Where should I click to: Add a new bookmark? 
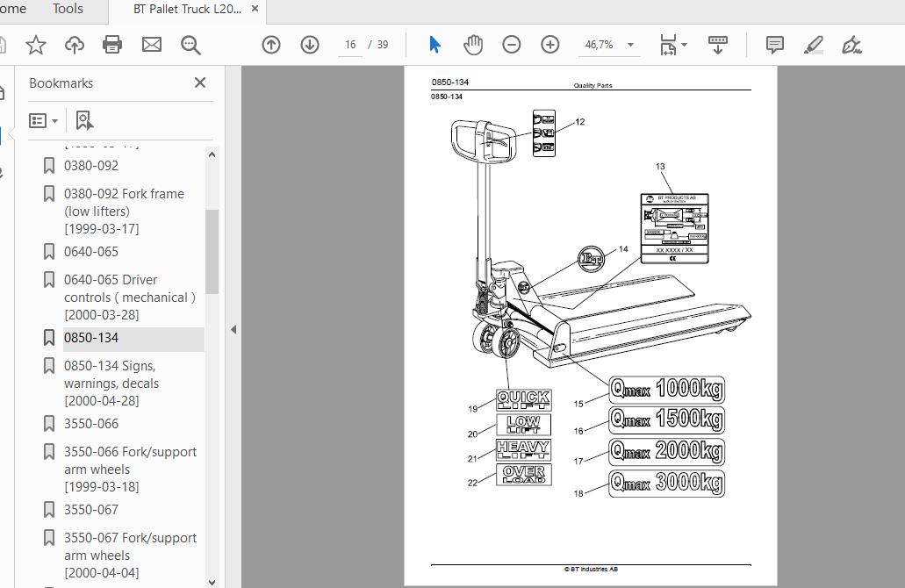point(84,120)
